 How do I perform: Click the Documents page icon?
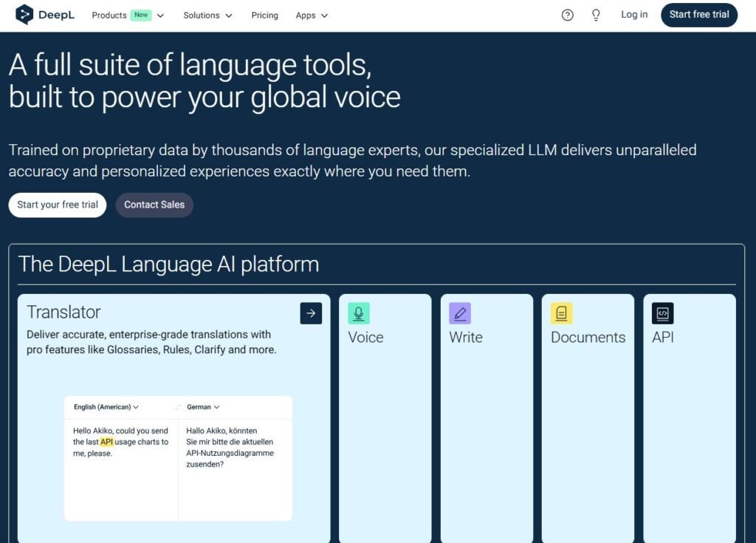point(561,313)
